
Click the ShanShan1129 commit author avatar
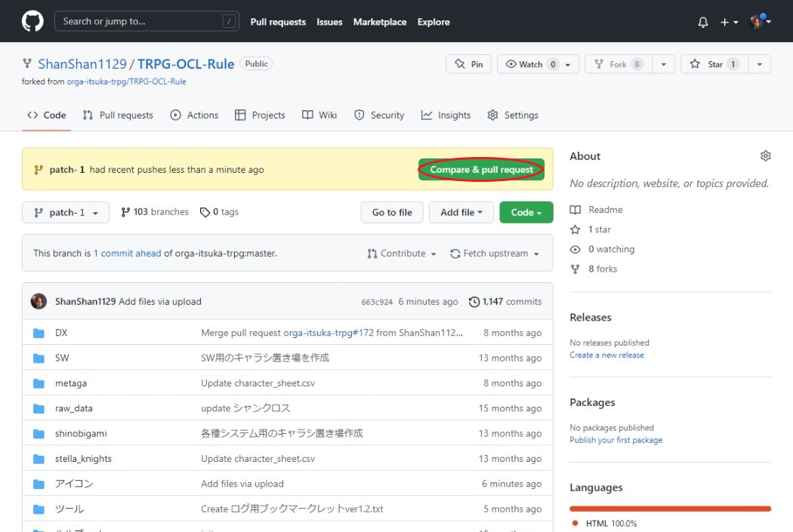[39, 301]
